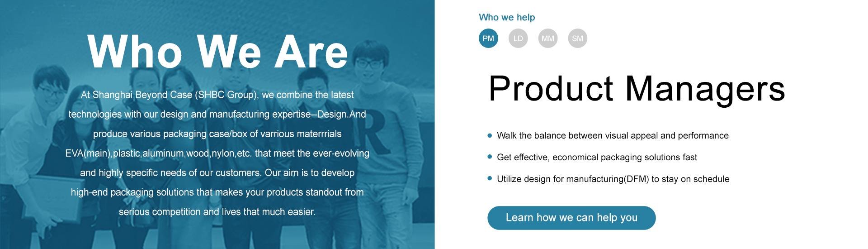This screenshot has width=868, height=249.
Task: Click the design for manufacturing(DFM) bullet text
Action: [613, 179]
